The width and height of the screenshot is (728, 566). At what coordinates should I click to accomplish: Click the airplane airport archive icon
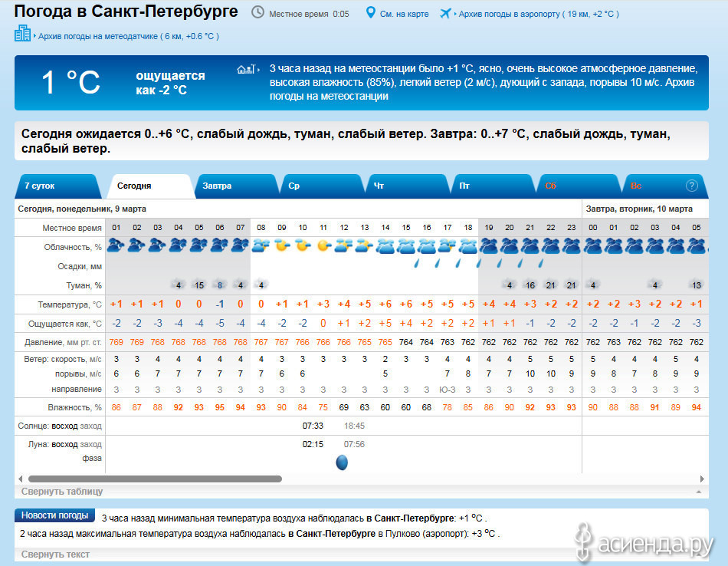pos(445,14)
